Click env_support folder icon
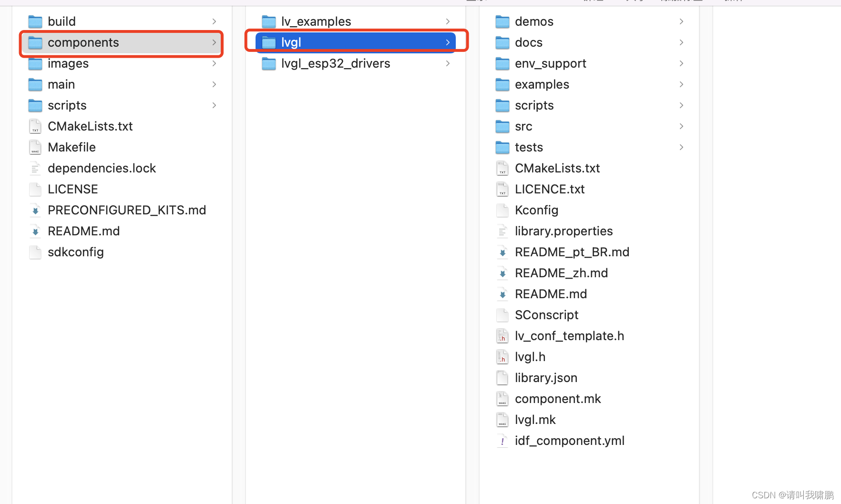Viewport: 841px width, 504px height. pos(503,63)
